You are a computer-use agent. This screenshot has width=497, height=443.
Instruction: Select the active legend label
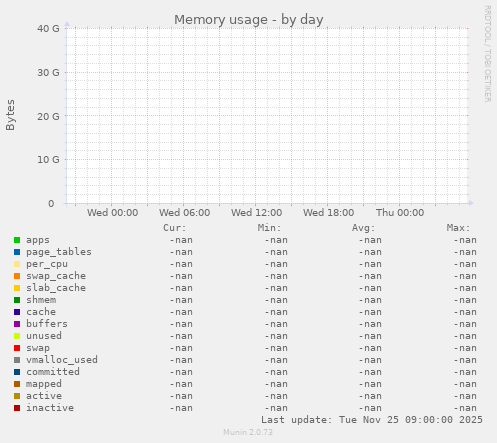pos(44,396)
